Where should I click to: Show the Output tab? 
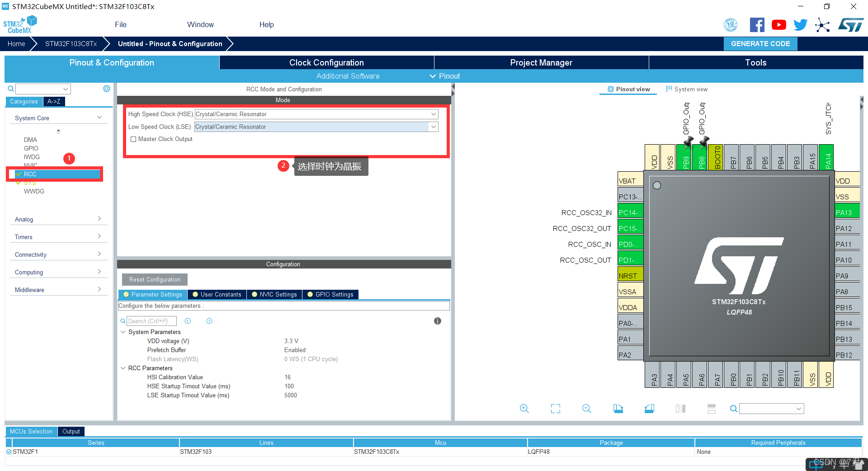pos(71,431)
